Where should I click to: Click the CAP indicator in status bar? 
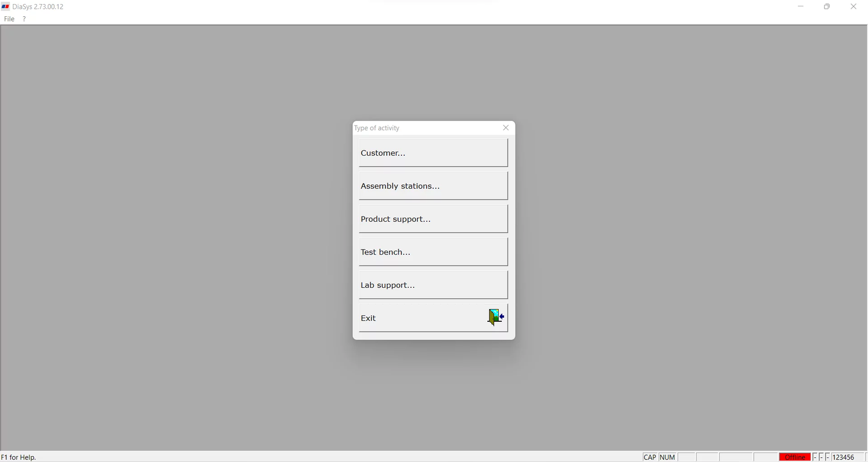650,457
